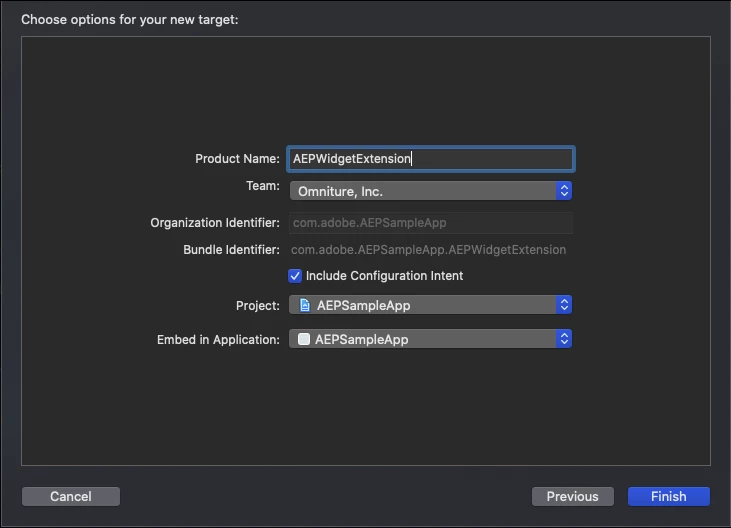Click the Organization Identifier field

pyautogui.click(x=430, y=223)
